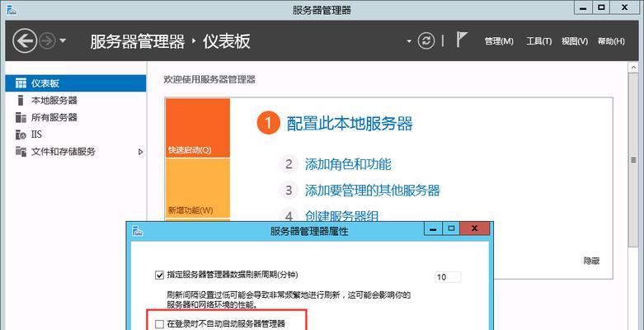Click the 服务器管理器属性 dialog title icon
Screen dimensions: 644x330
138,230
